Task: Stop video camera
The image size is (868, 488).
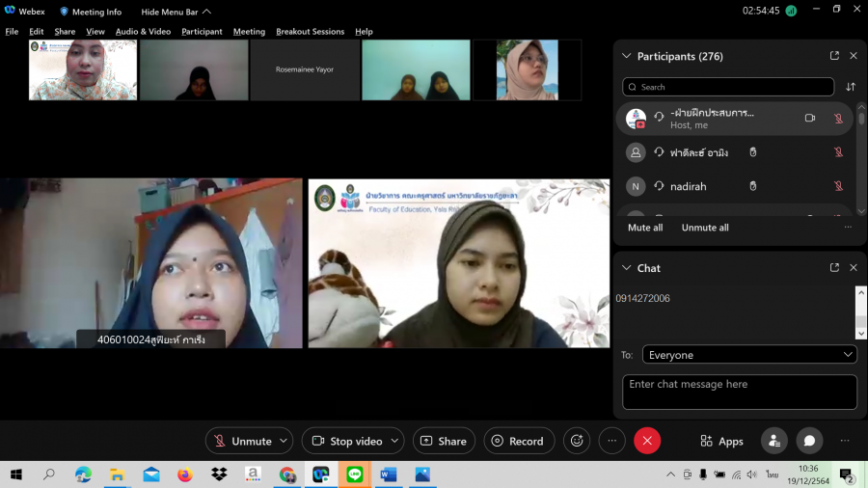Action: [346, 441]
